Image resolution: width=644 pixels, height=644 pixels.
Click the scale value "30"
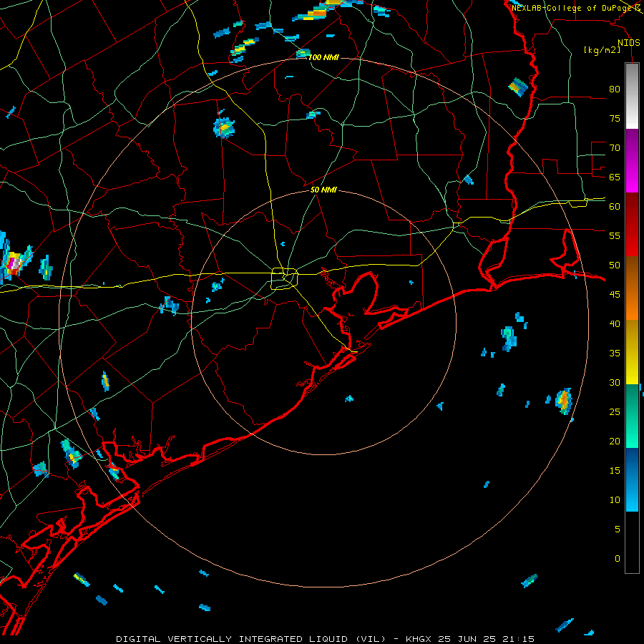click(x=615, y=383)
